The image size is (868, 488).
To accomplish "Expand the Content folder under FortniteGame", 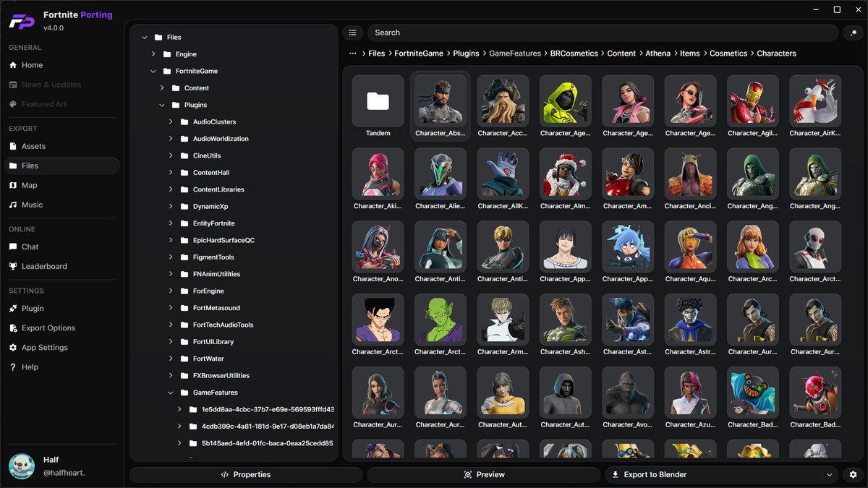I will [162, 88].
